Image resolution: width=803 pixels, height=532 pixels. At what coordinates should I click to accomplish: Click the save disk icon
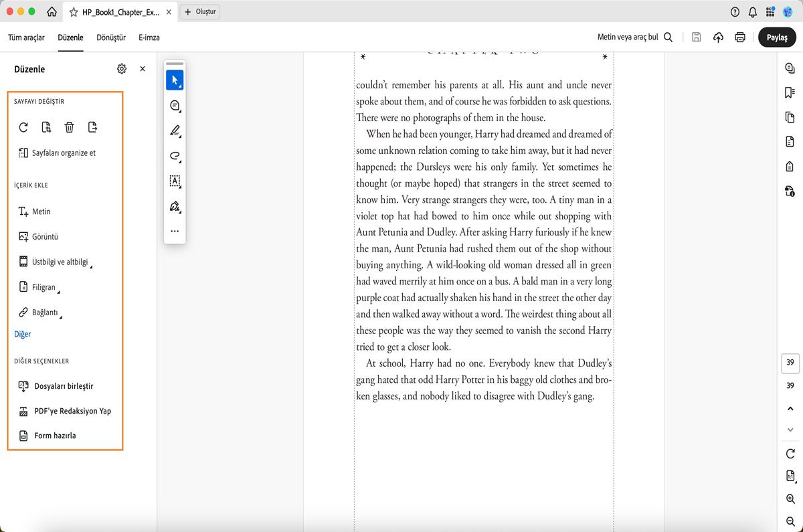pyautogui.click(x=697, y=37)
